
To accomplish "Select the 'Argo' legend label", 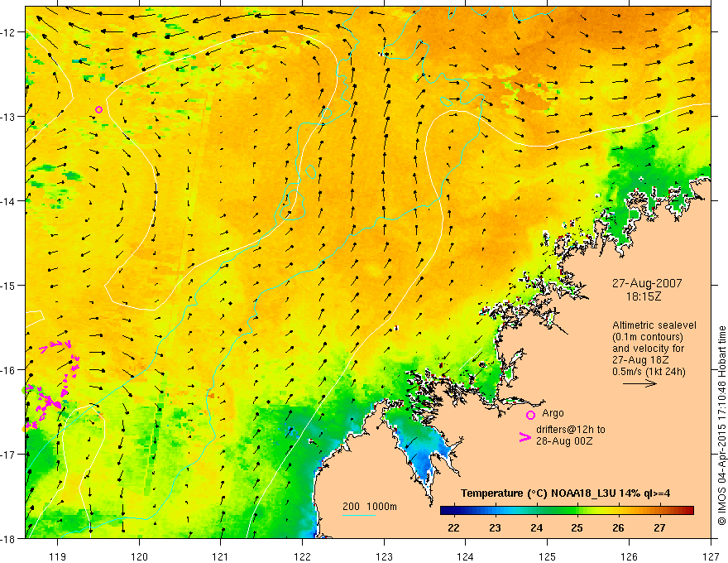I will (x=553, y=413).
